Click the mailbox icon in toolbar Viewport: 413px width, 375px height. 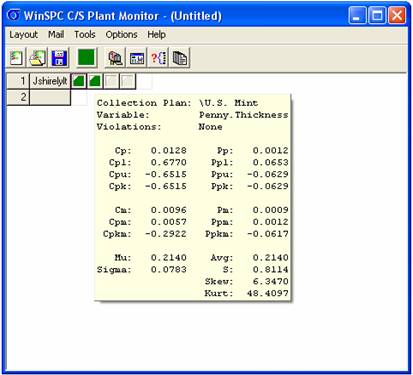[115, 58]
